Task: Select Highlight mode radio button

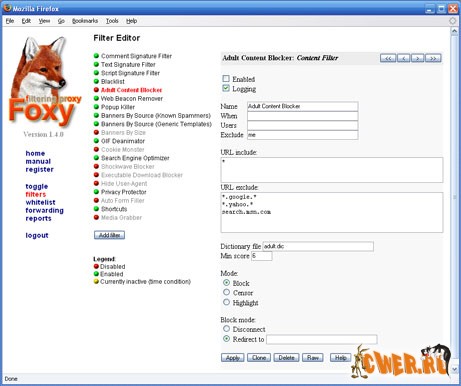Action: [x=227, y=302]
